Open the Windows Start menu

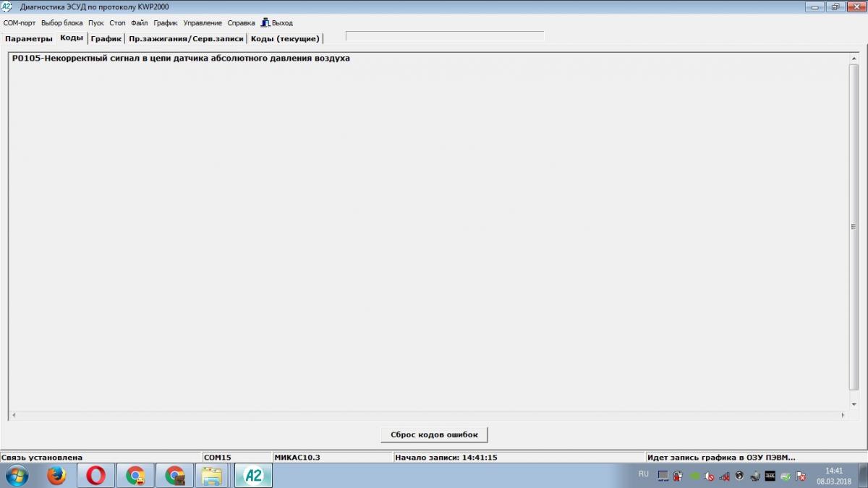click(x=16, y=475)
